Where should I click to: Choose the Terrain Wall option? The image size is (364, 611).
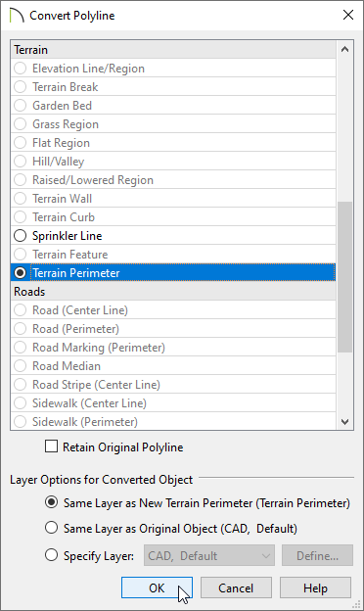[x=21, y=199]
